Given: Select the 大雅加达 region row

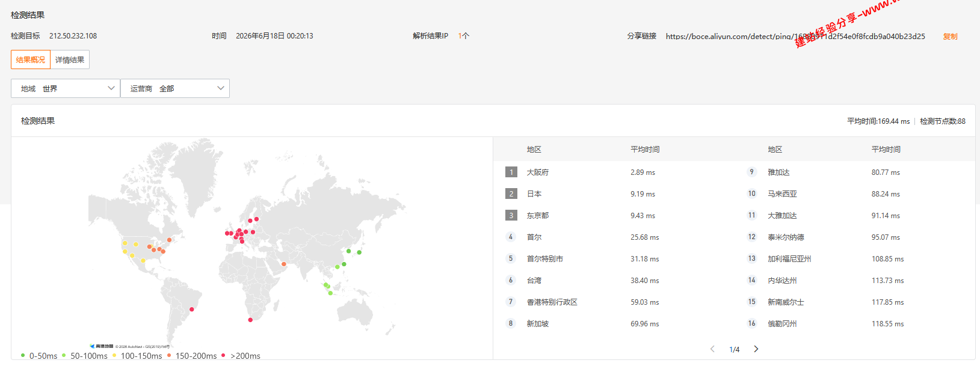Looking at the screenshot, I should [854, 215].
